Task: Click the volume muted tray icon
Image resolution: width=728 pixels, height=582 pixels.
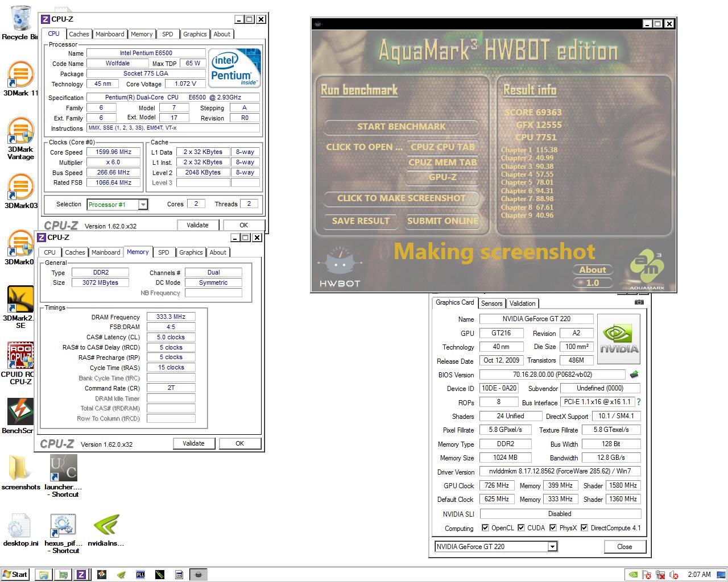Action: pyautogui.click(x=674, y=575)
